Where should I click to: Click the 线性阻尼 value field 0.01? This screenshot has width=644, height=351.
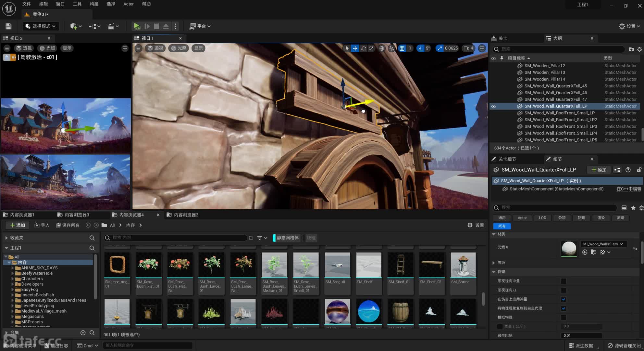coord(581,335)
